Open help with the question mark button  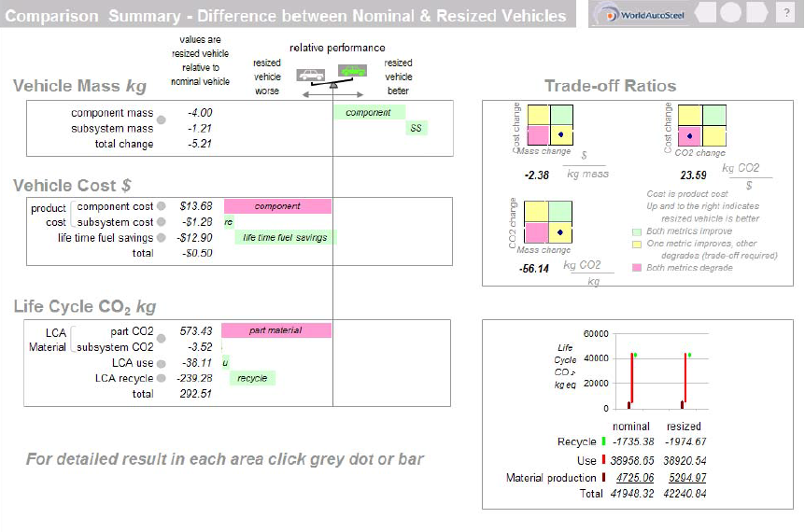(787, 13)
